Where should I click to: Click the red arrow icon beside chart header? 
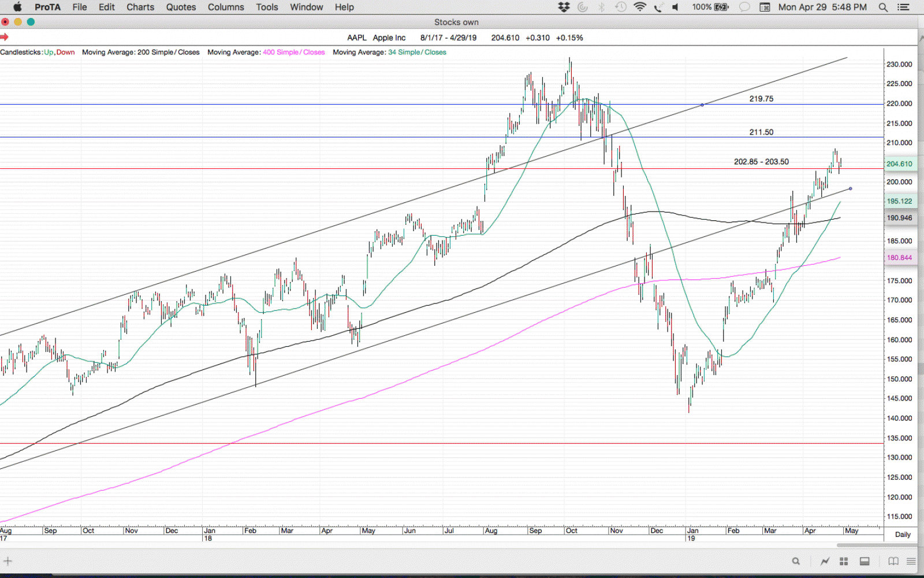(4, 38)
